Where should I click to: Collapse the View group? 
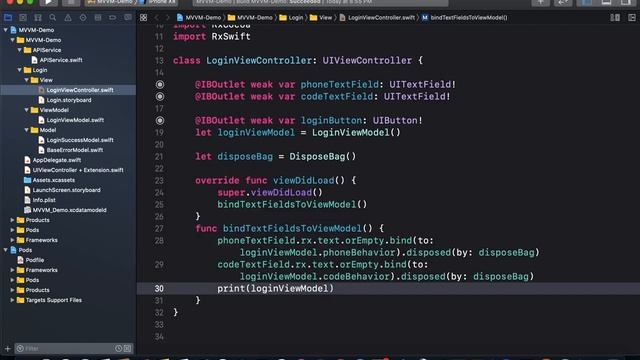[x=26, y=80]
